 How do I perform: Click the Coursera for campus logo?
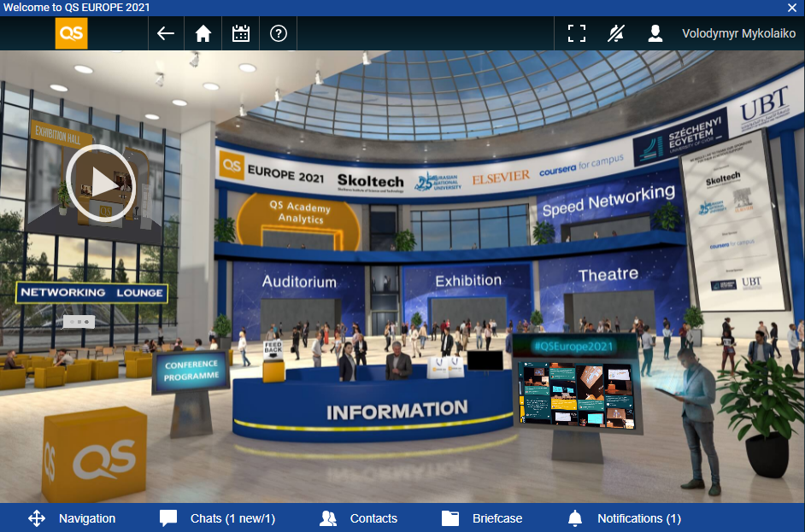pos(581,166)
